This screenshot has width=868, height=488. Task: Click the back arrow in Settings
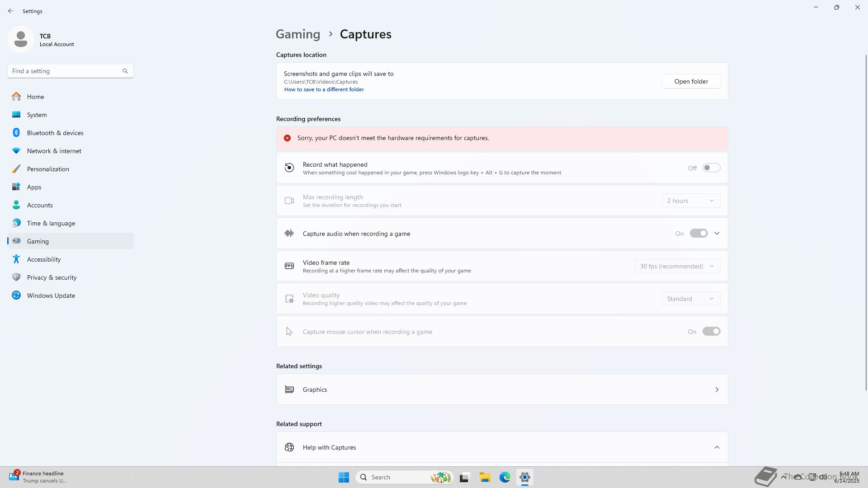[x=11, y=11]
